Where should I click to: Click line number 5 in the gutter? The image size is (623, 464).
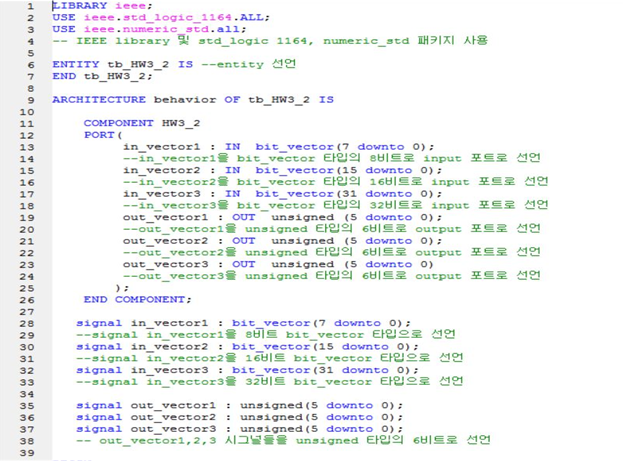click(31, 53)
